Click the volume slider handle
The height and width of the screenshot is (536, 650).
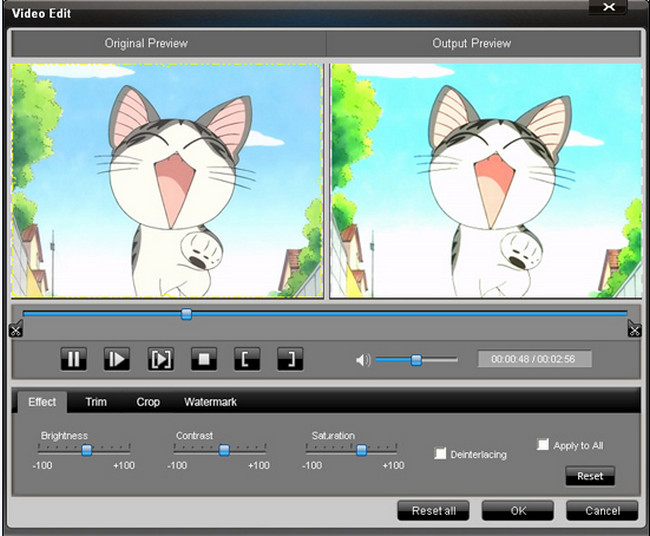(x=416, y=360)
